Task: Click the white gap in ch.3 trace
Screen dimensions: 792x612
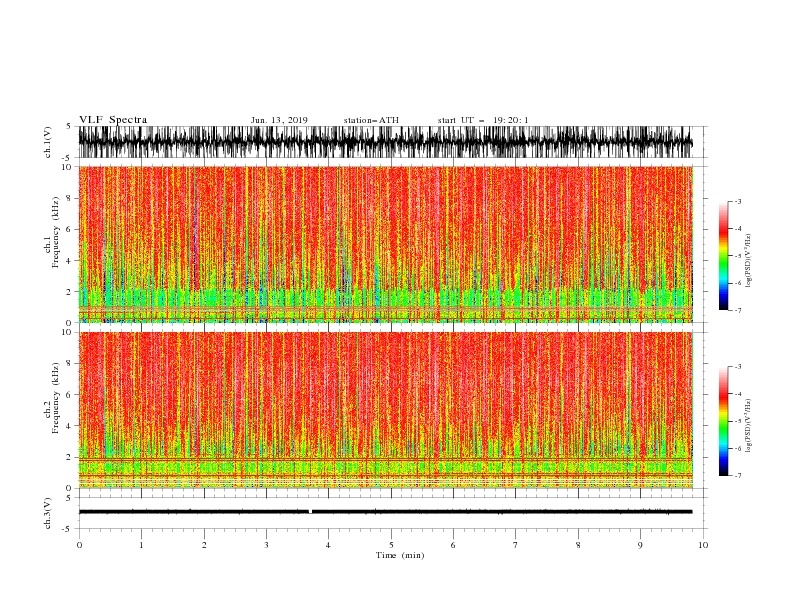Action: [x=310, y=512]
